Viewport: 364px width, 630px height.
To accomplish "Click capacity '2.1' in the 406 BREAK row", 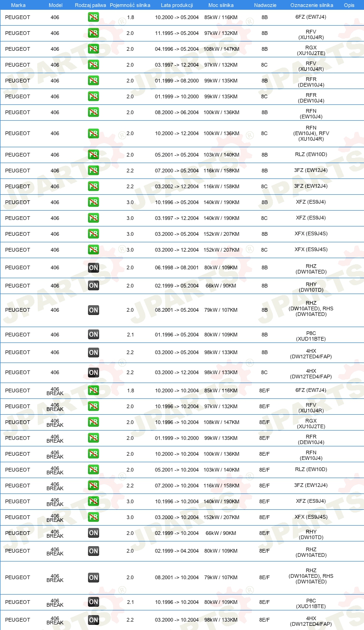I will tap(130, 602).
